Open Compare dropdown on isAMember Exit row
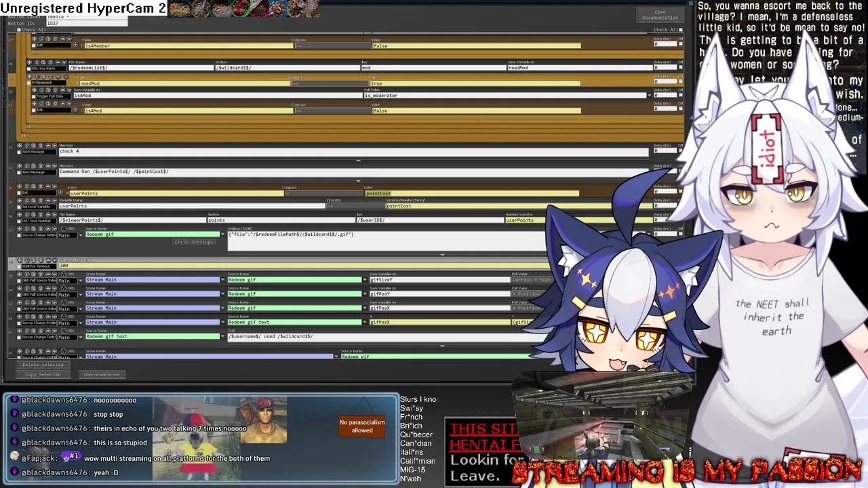 [333, 45]
